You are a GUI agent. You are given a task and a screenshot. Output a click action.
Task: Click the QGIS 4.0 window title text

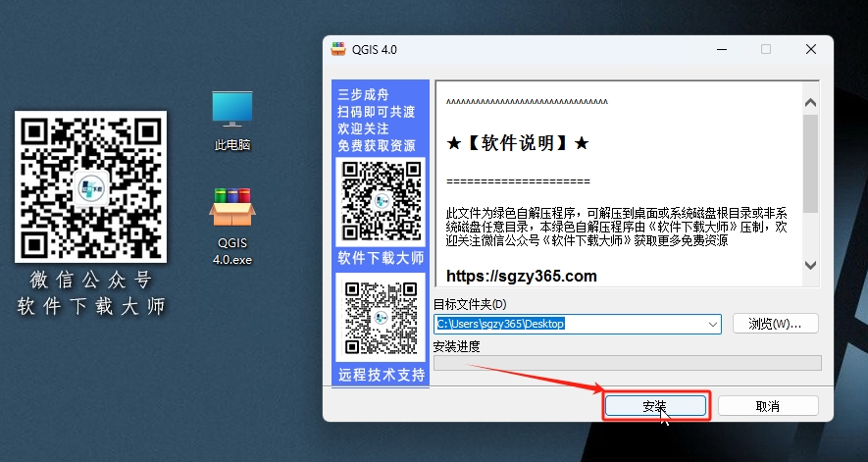375,49
